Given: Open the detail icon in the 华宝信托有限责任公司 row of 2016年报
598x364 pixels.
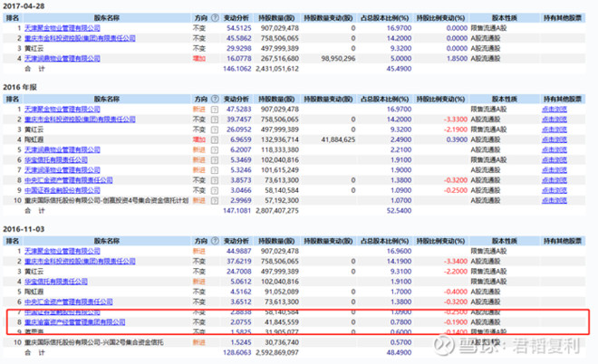Looking at the screenshot, I should (x=215, y=160).
